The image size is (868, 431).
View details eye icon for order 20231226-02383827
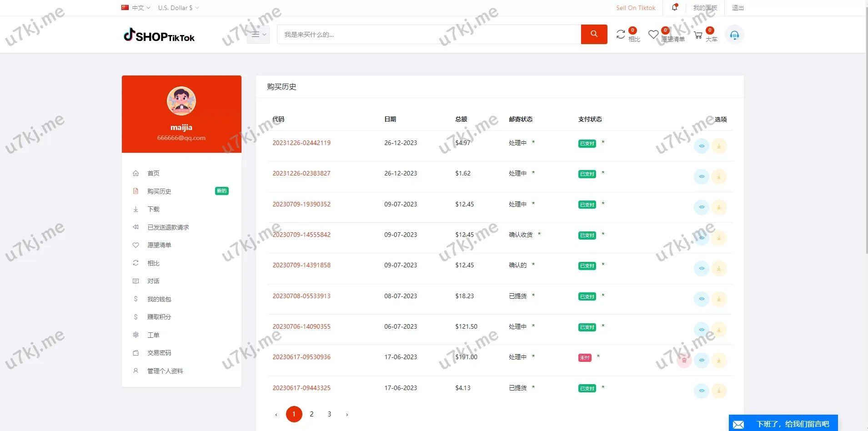(702, 176)
